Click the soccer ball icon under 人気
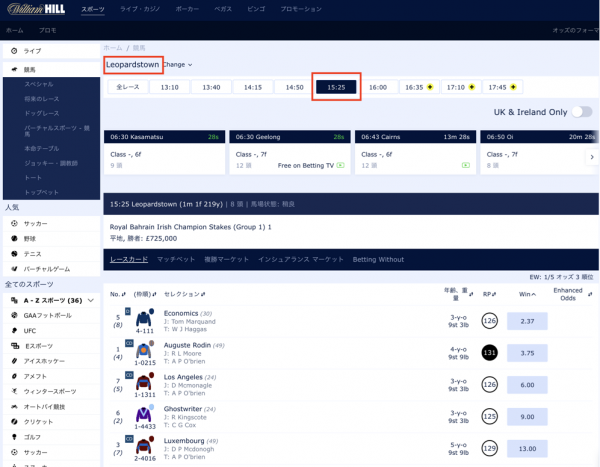The height and width of the screenshot is (467, 600). (14, 223)
